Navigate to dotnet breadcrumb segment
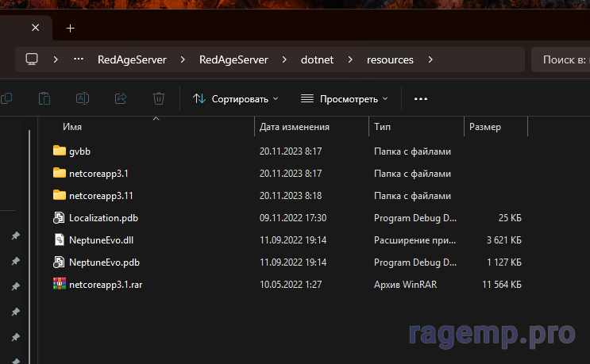Screen dimensions: 590x364 (x=317, y=59)
